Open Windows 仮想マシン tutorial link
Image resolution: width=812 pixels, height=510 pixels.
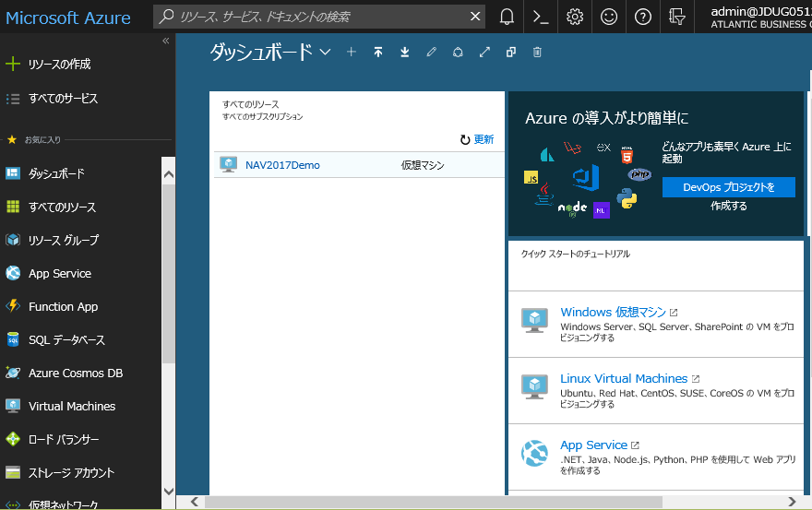613,313
